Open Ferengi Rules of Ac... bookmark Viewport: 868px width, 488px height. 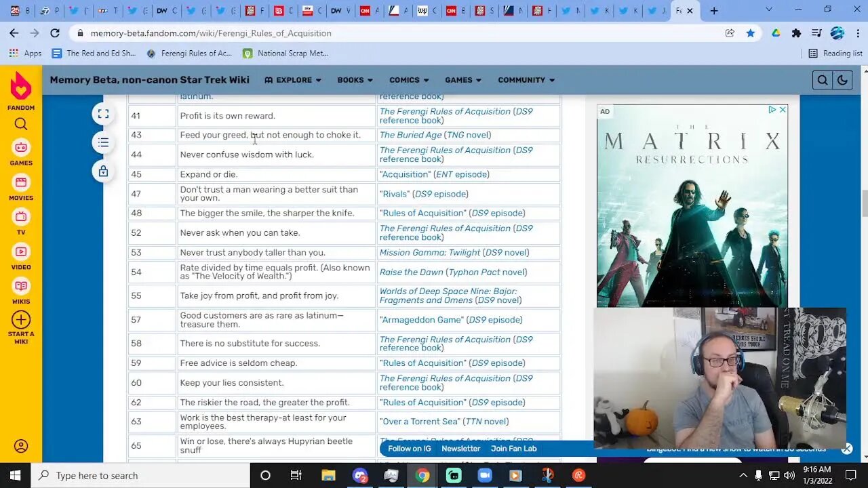pyautogui.click(x=189, y=53)
